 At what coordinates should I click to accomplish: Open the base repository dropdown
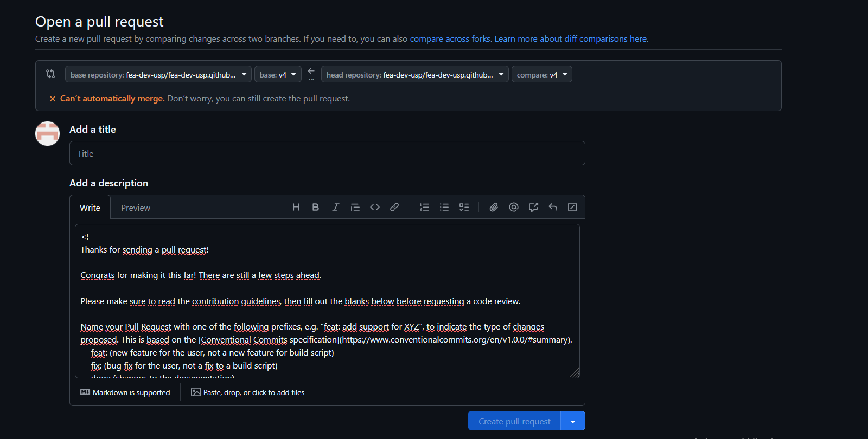pos(158,74)
